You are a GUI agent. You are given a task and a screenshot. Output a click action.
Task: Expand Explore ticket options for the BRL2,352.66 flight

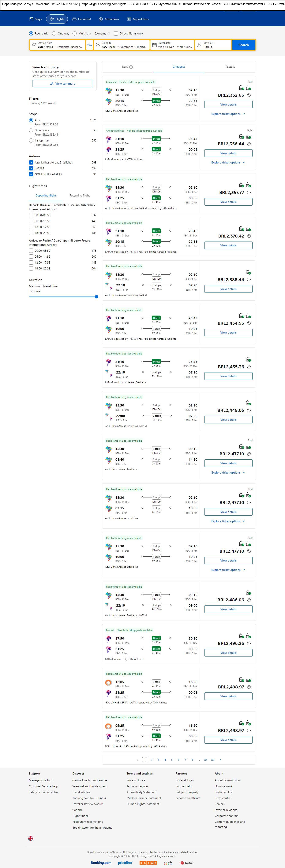coord(228,114)
